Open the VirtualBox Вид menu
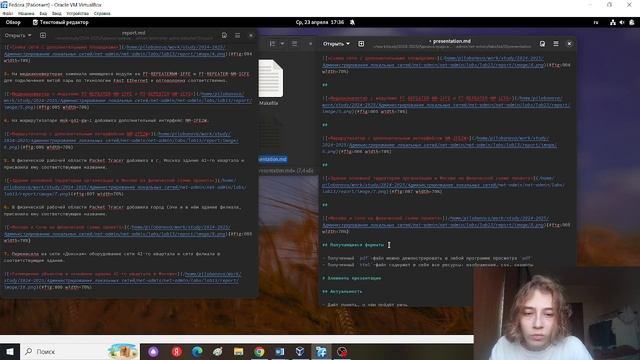 pyautogui.click(x=43, y=13)
